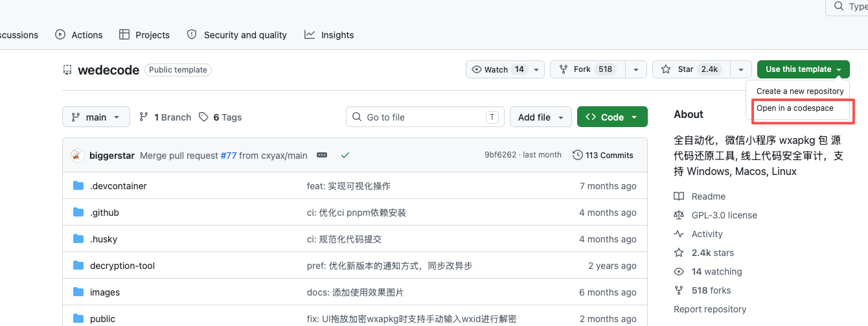
Task: Star the repository
Action: [x=691, y=69]
